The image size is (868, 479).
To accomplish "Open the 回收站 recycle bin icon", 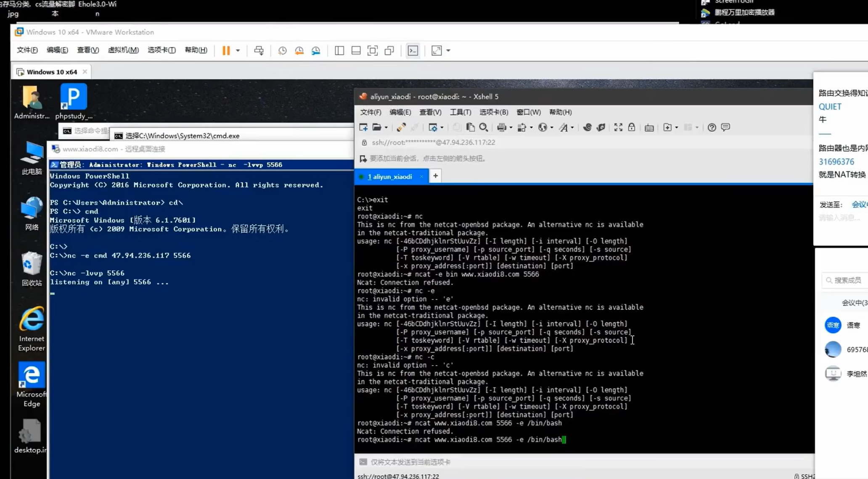I will click(x=32, y=269).
